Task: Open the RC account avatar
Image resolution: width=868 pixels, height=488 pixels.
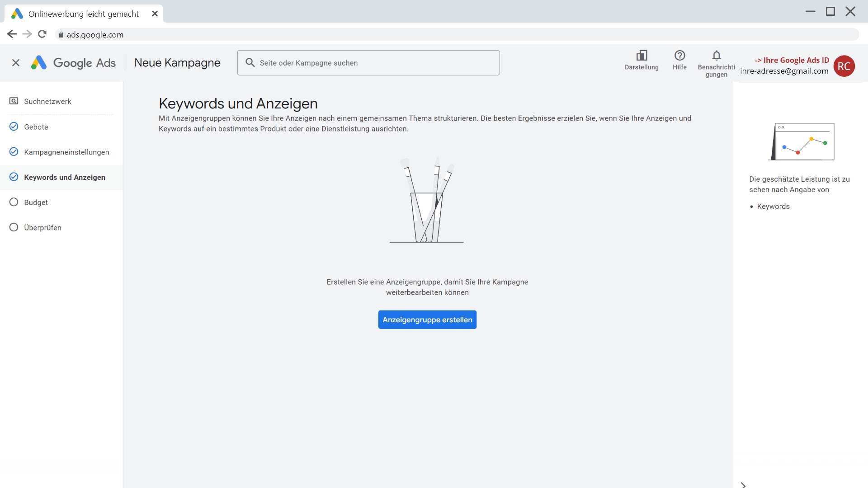Action: click(844, 66)
